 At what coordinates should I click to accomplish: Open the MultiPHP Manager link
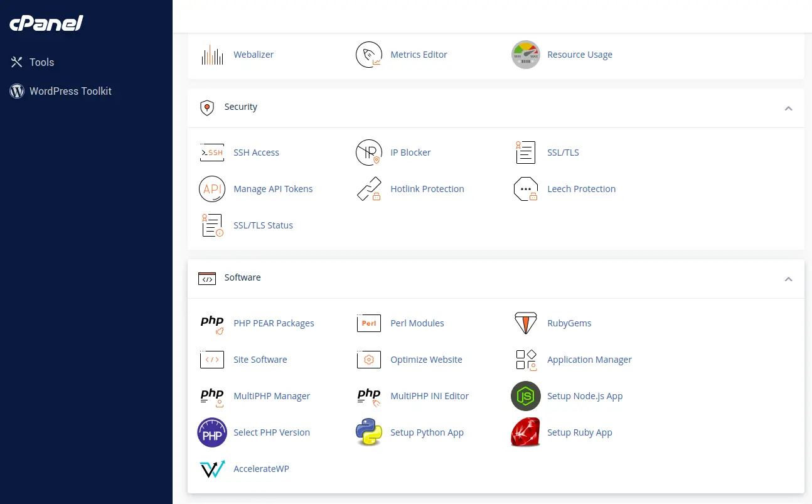[x=272, y=396]
